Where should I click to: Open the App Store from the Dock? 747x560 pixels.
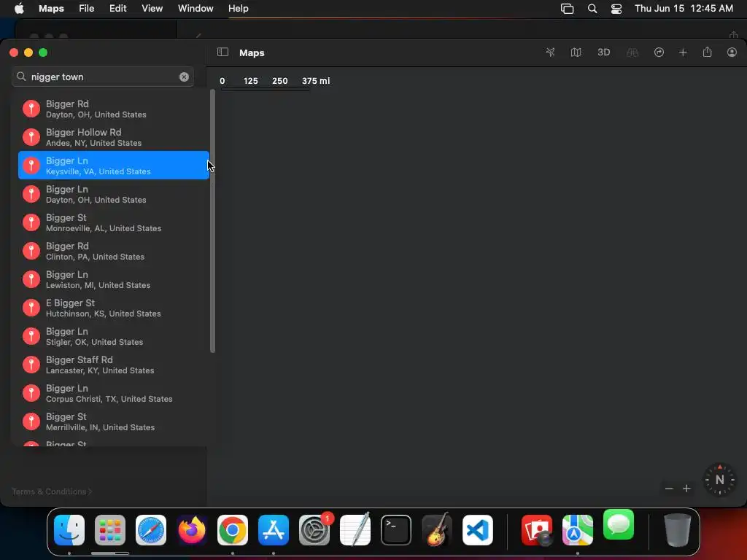[x=274, y=530]
